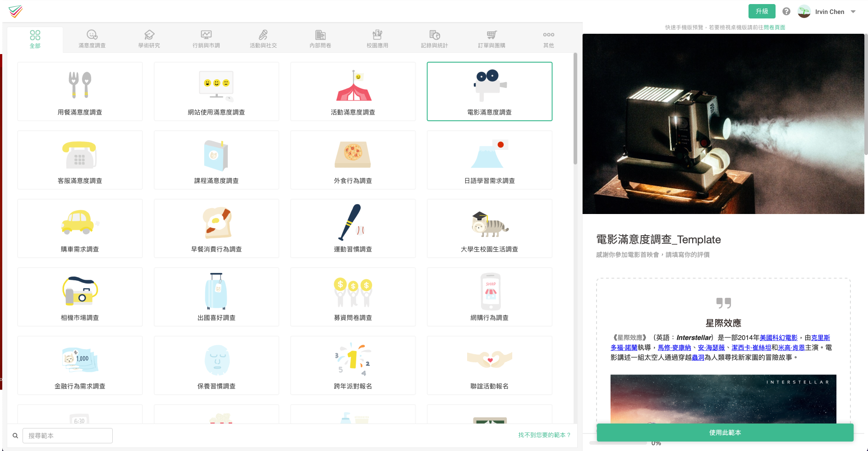Viewport: 868px width, 451px height.
Task: Select the 出國喜好調查 luggage template
Action: (216, 296)
